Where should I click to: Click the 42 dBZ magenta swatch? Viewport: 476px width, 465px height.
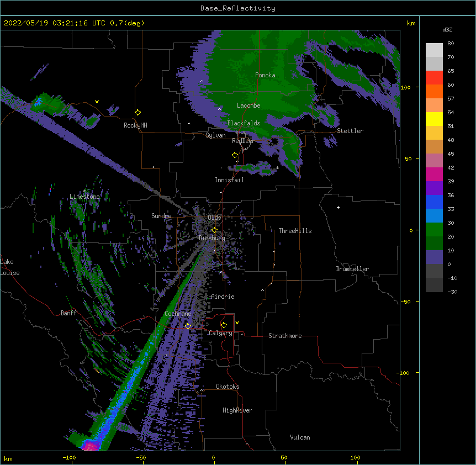click(434, 174)
